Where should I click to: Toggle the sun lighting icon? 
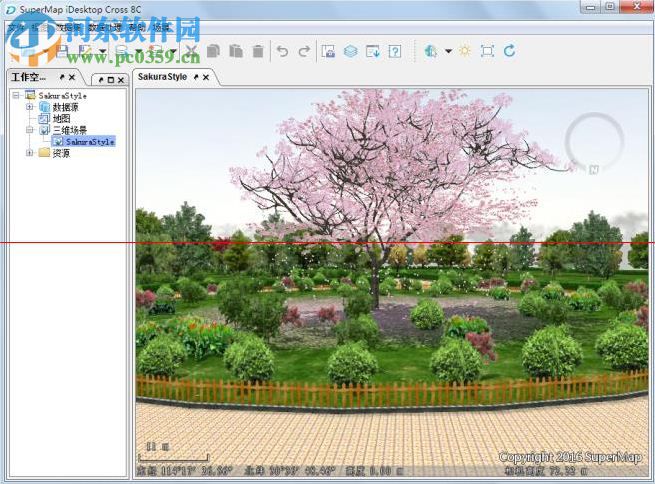[465, 51]
